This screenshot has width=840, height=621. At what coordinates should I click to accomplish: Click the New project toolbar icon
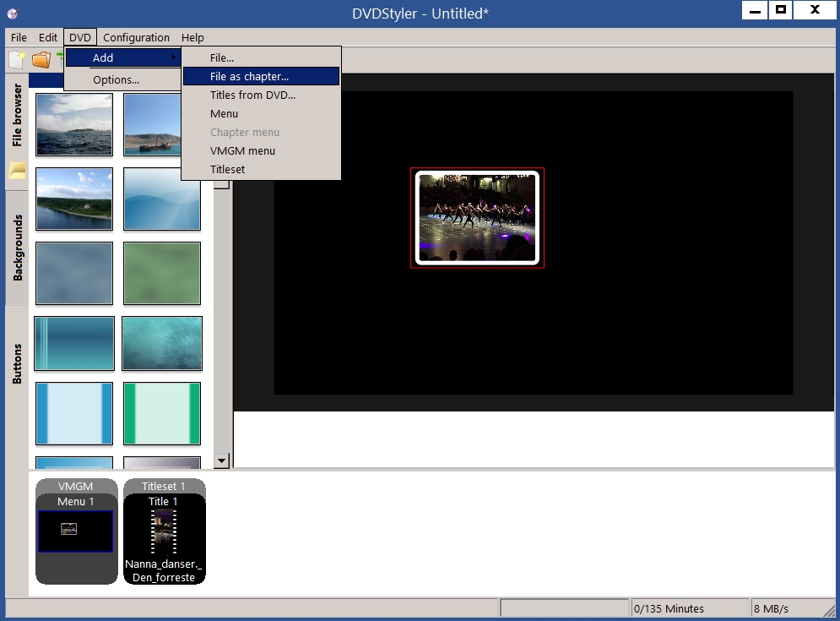17,59
